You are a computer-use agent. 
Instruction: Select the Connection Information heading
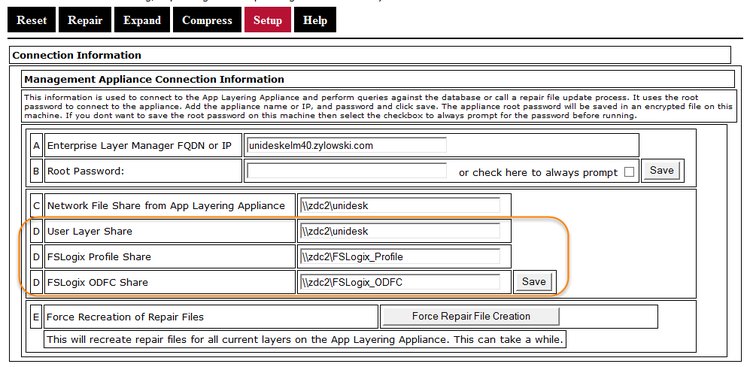coord(77,55)
